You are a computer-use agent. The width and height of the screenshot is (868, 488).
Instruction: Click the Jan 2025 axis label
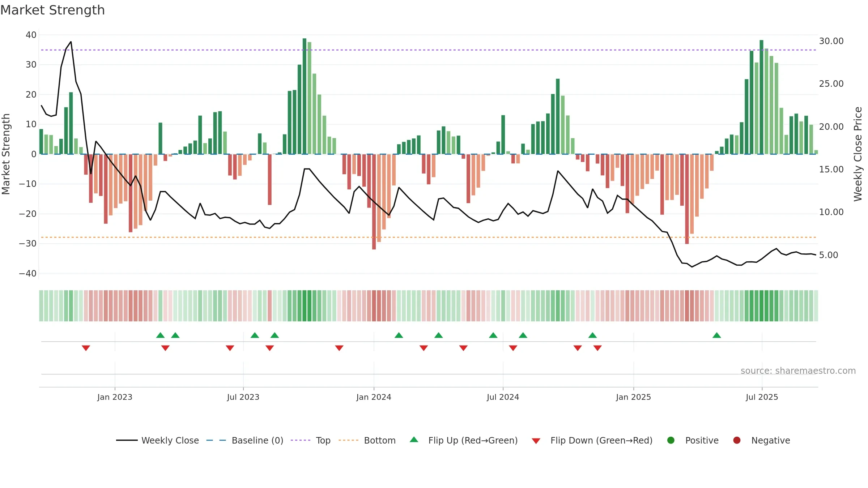[633, 397]
